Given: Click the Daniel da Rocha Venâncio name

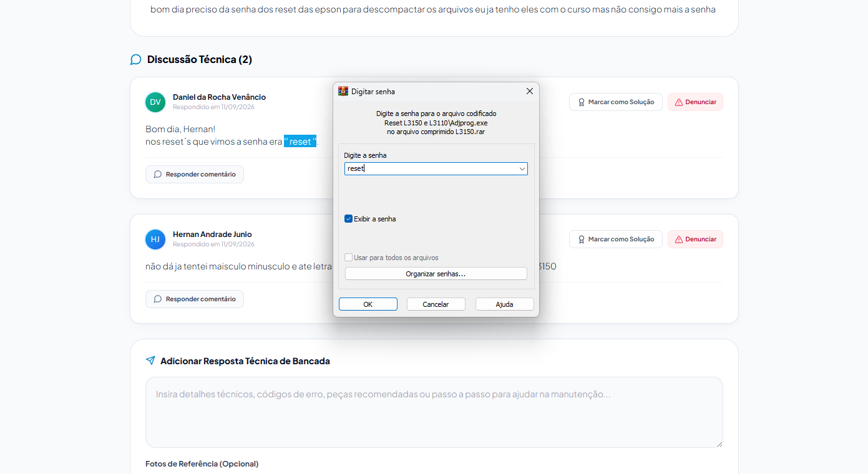Looking at the screenshot, I should (219, 97).
